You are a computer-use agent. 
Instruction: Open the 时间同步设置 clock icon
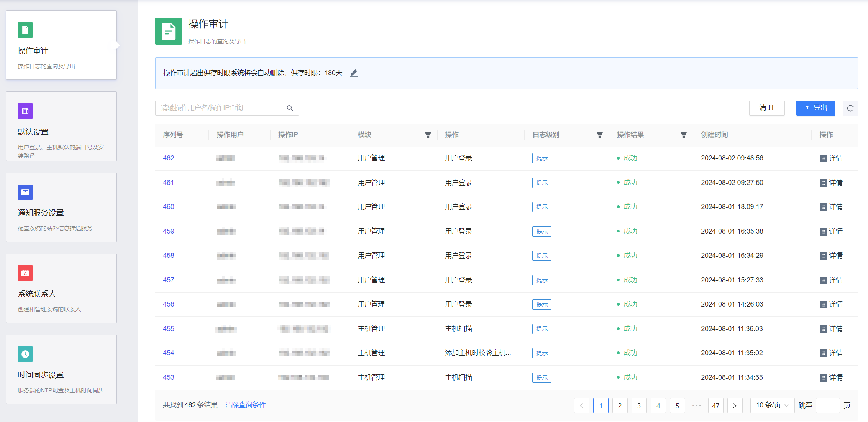25,354
